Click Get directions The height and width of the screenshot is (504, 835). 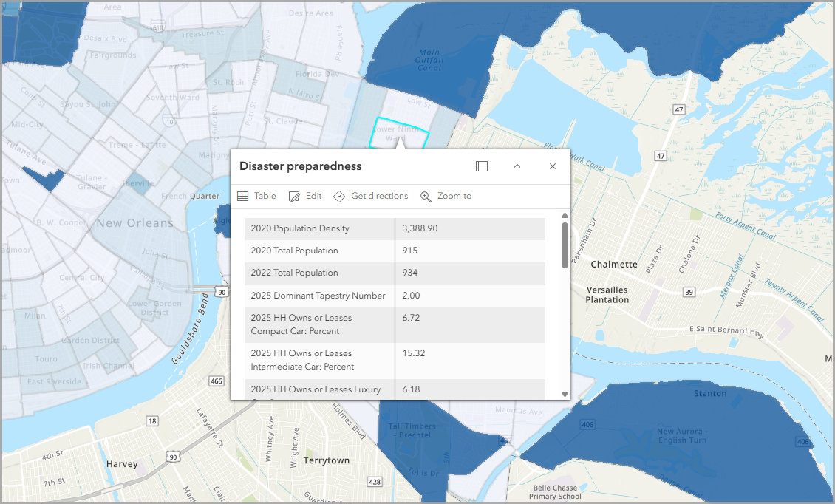[x=371, y=196]
